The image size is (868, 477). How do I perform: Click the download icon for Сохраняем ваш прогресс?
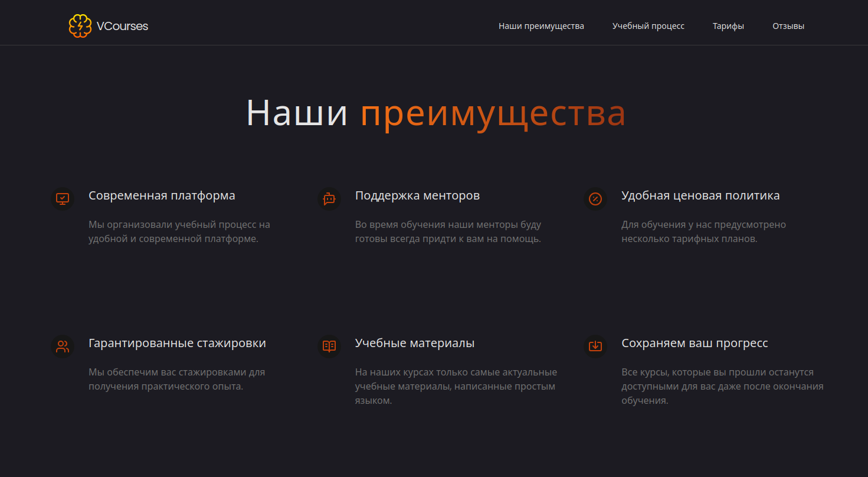tap(595, 347)
